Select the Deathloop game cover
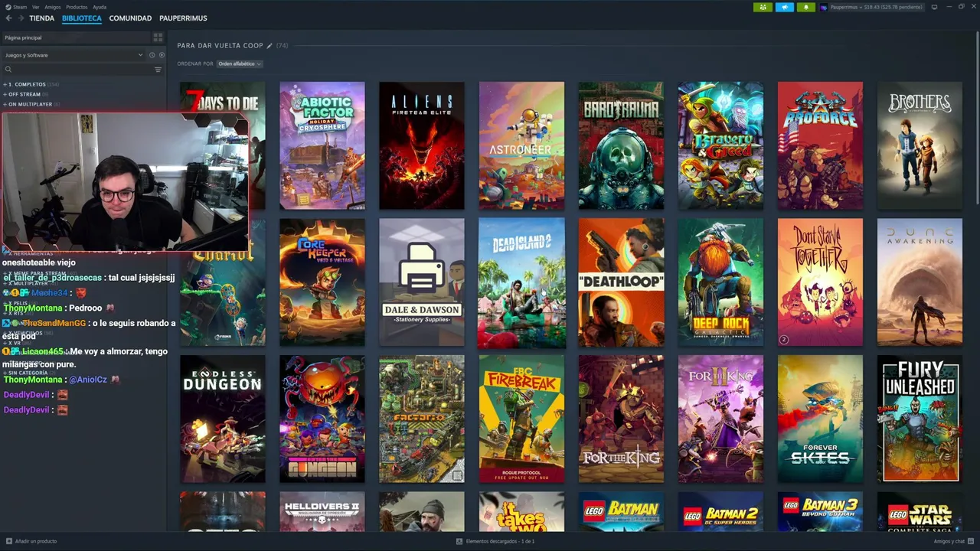980x551 pixels. click(x=621, y=282)
